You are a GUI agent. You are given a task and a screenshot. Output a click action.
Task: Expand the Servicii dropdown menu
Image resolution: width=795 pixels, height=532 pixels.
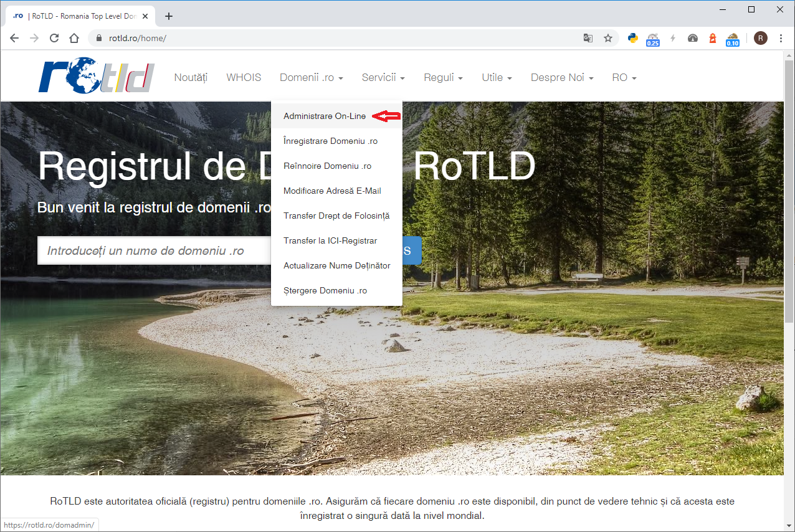click(383, 78)
